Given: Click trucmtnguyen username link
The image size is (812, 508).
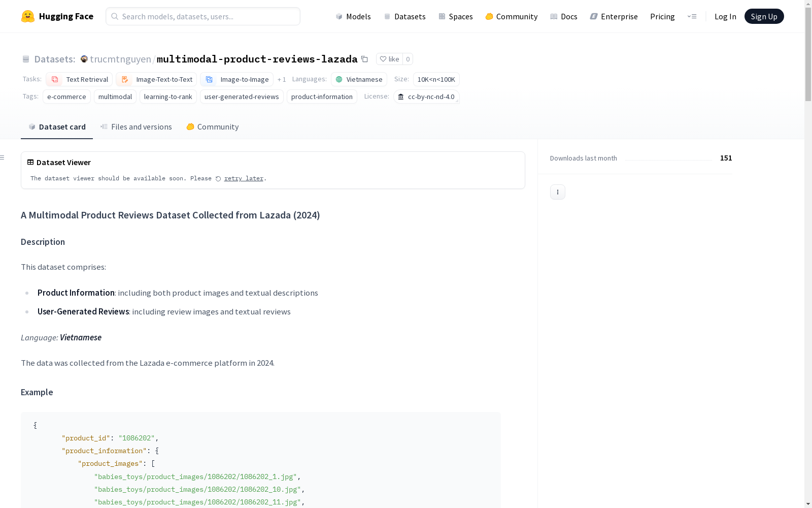Looking at the screenshot, I should click(120, 59).
